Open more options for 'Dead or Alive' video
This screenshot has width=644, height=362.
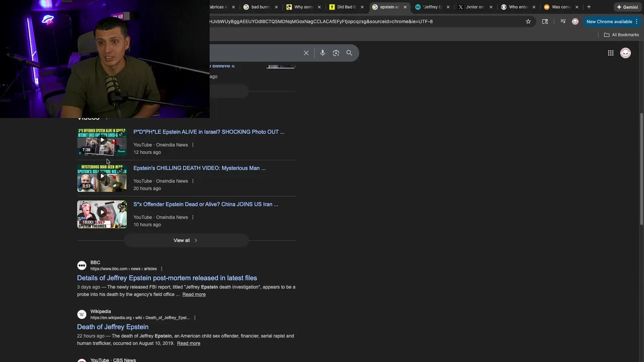pyautogui.click(x=193, y=217)
